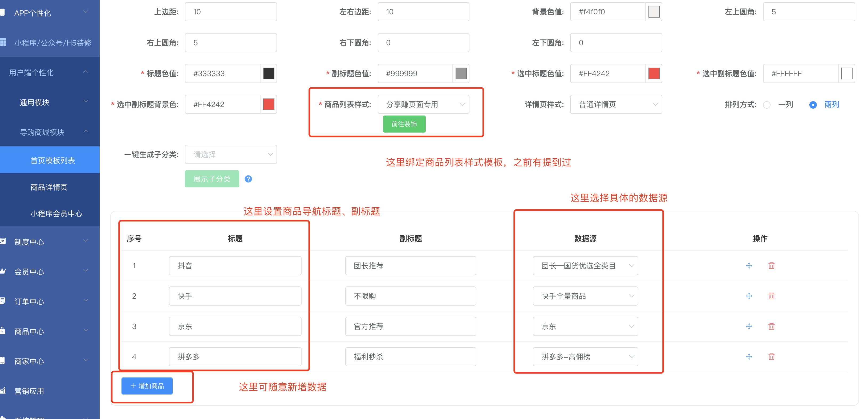Open the 一键生成子分类 dropdown
868x419 pixels.
[231, 154]
